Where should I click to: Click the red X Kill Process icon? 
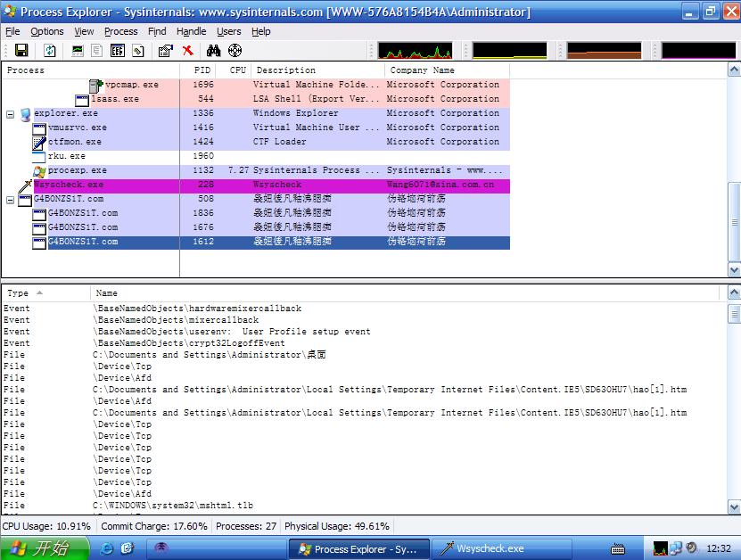188,50
